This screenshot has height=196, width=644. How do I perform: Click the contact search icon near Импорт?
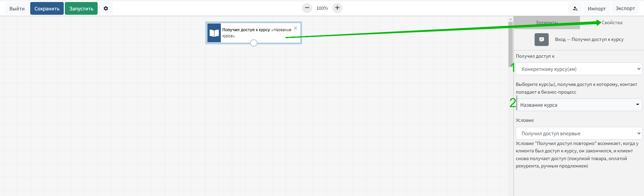click(x=575, y=9)
